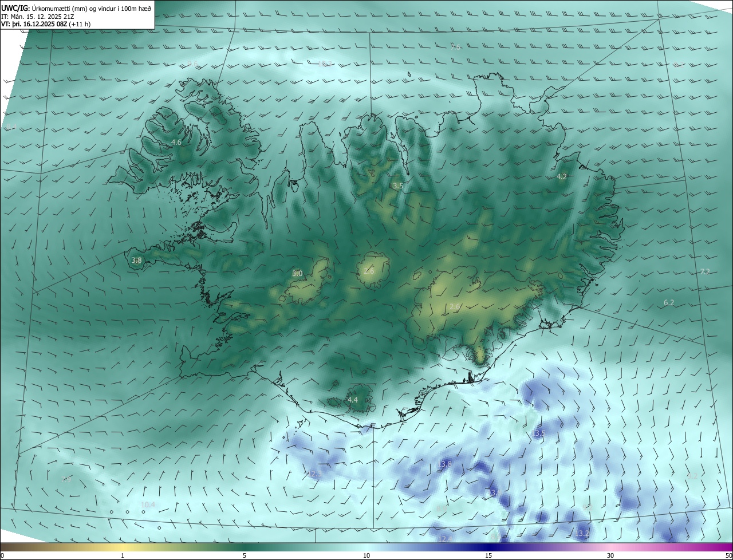This screenshot has width=733, height=560.
Task: Select the 3.8 value on the western peninsula
Action: click(x=136, y=261)
